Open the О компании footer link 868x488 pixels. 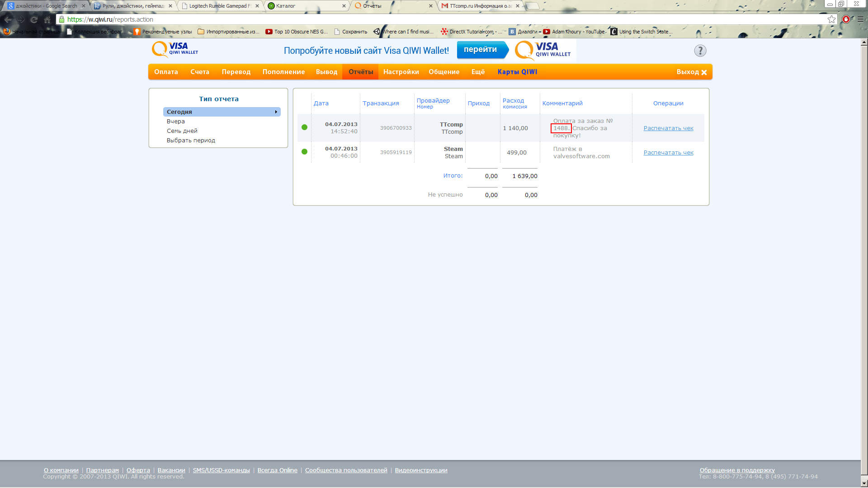click(61, 470)
